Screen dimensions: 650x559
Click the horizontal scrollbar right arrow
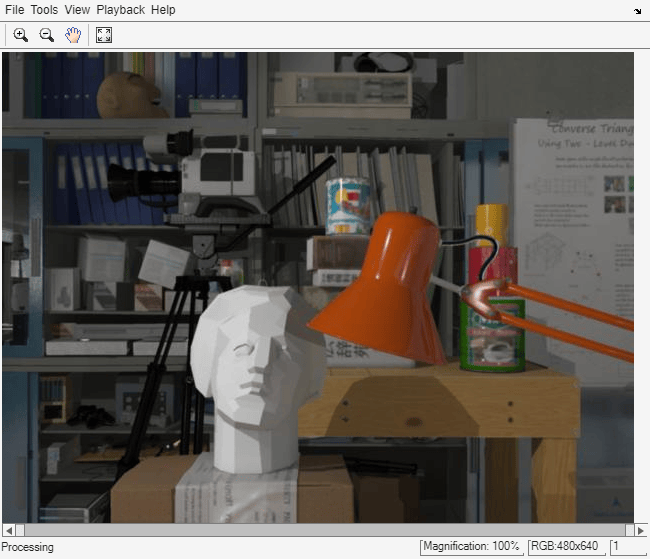pyautogui.click(x=640, y=530)
